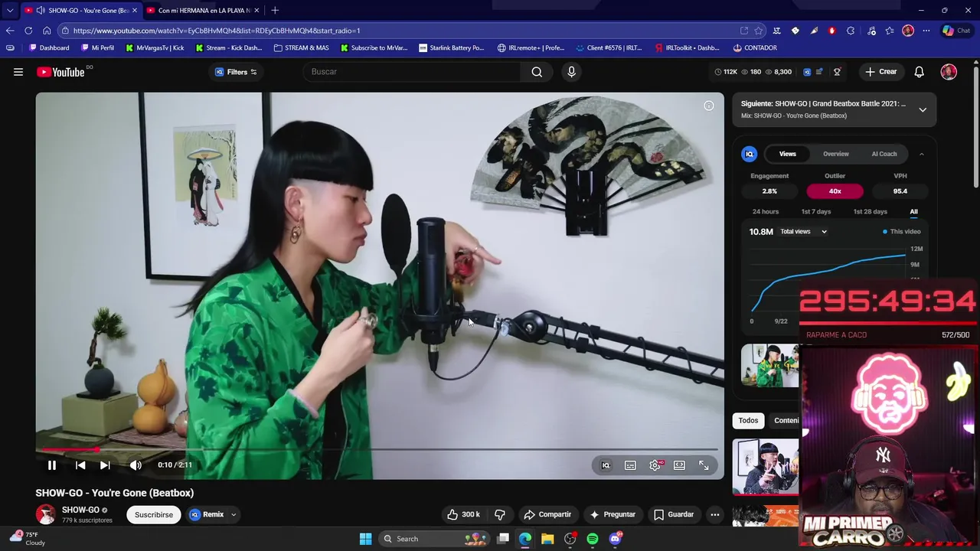Collapse the vidIQ stats panel

click(x=921, y=154)
